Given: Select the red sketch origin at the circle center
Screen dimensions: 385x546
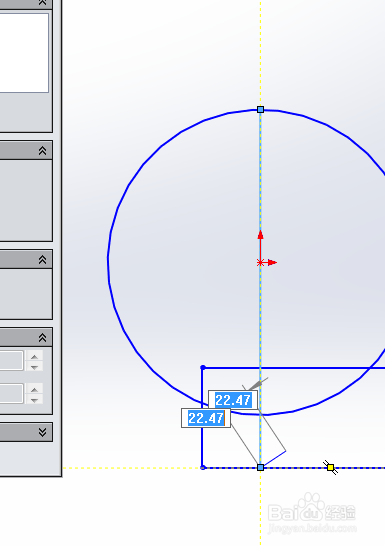Looking at the screenshot, I should 260,262.
